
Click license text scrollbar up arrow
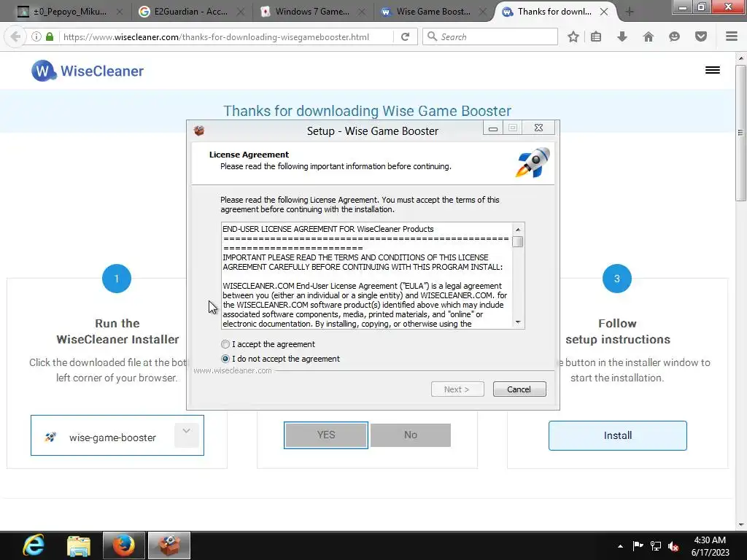(x=518, y=230)
